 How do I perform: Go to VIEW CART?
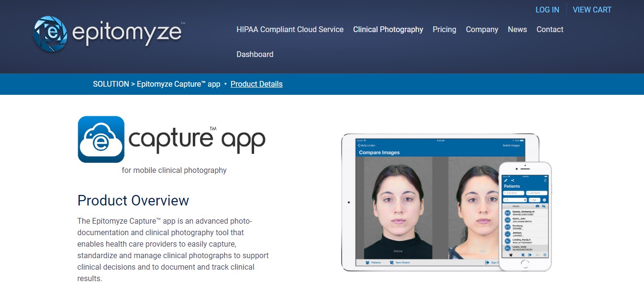point(592,10)
